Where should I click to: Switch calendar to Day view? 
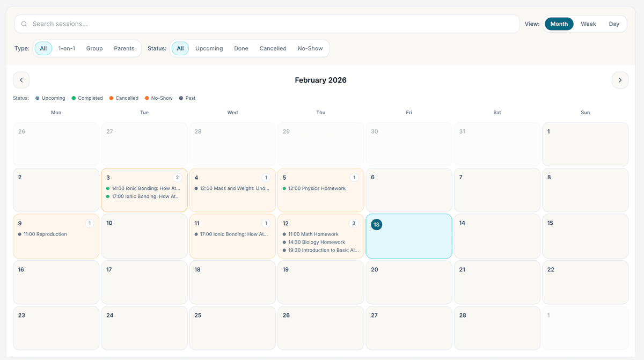point(614,24)
